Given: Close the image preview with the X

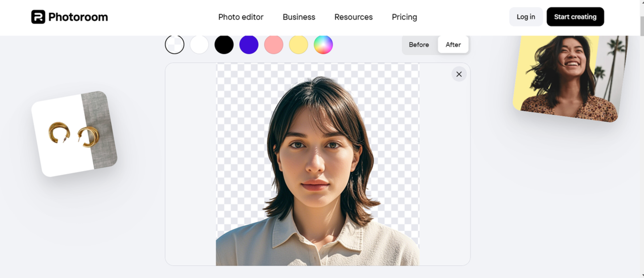Looking at the screenshot, I should click(459, 74).
